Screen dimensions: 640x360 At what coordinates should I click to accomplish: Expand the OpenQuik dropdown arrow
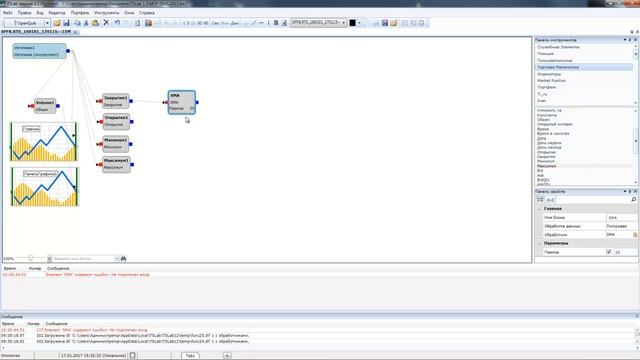coord(47,23)
